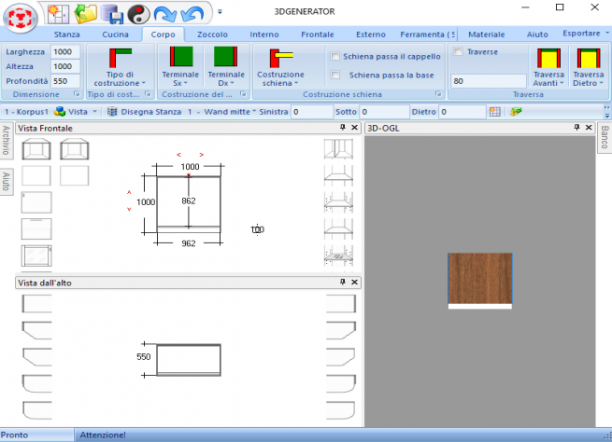The width and height of the screenshot is (612, 442).
Task: Click the Dietro offset field
Action: (x=462, y=112)
